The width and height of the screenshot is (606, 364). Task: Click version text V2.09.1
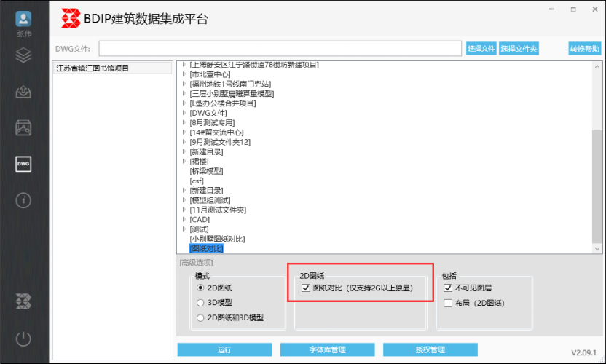(x=583, y=352)
